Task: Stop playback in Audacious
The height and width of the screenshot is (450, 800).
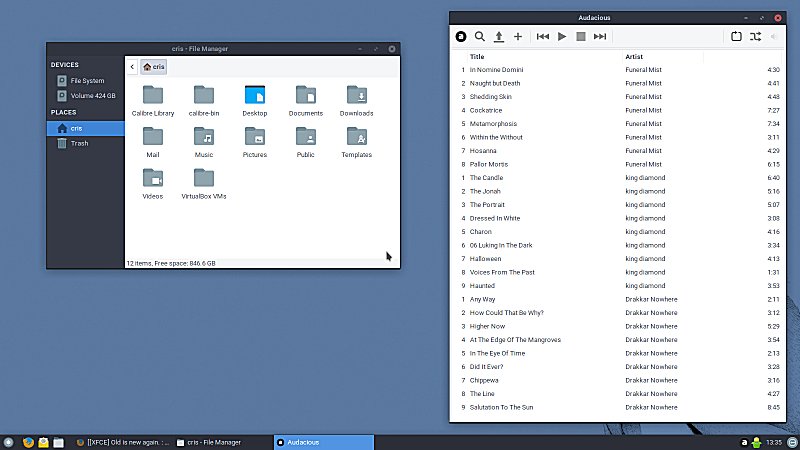Action: click(581, 36)
